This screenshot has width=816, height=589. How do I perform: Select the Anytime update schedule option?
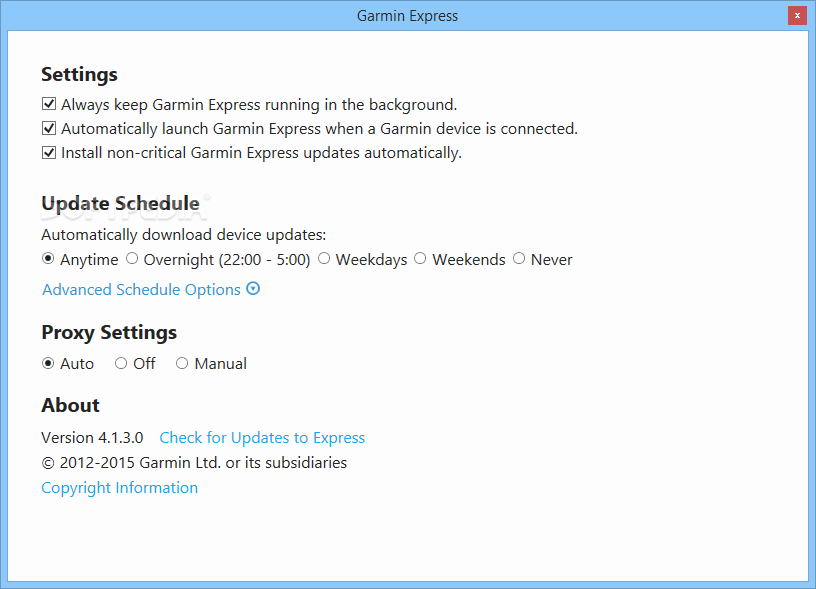(x=48, y=259)
